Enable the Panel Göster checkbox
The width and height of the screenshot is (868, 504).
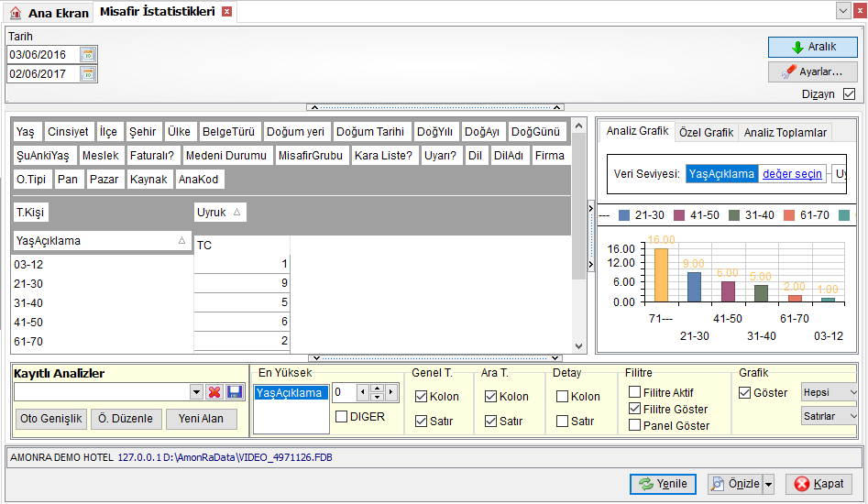tap(635, 425)
